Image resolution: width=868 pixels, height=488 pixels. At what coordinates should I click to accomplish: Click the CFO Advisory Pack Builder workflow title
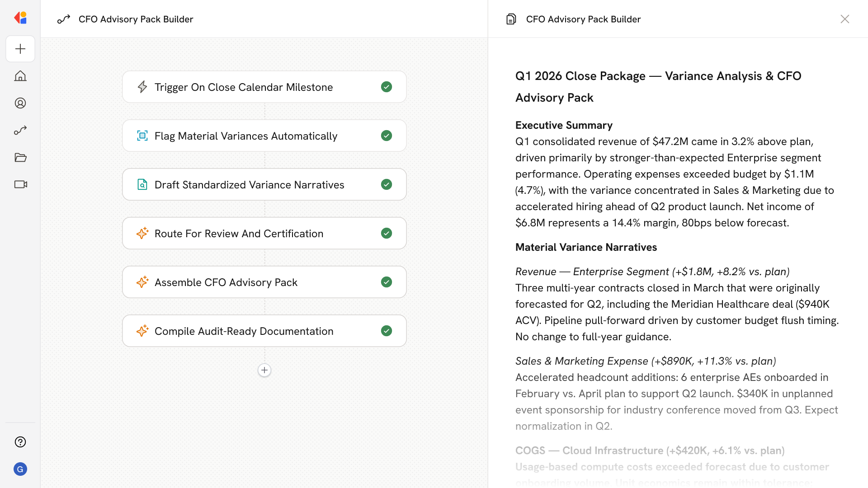pyautogui.click(x=136, y=19)
